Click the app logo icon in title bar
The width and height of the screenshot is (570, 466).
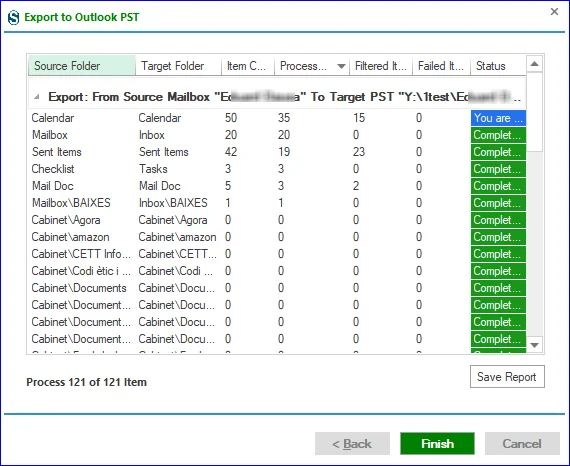pyautogui.click(x=13, y=17)
